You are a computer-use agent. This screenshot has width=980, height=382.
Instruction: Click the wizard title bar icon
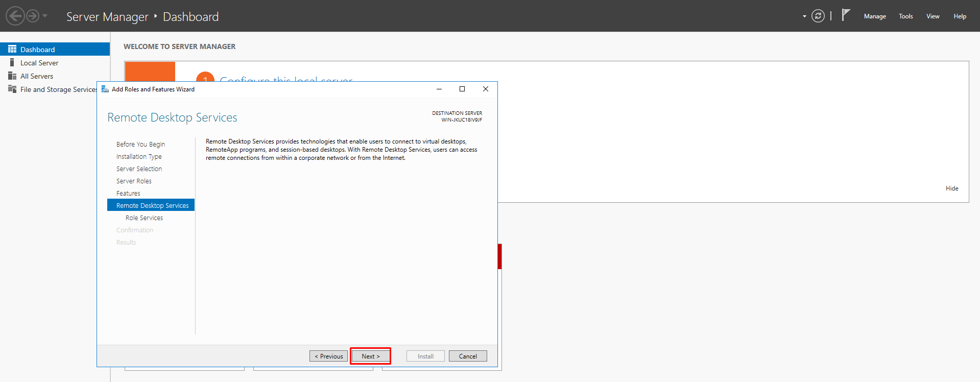point(105,89)
